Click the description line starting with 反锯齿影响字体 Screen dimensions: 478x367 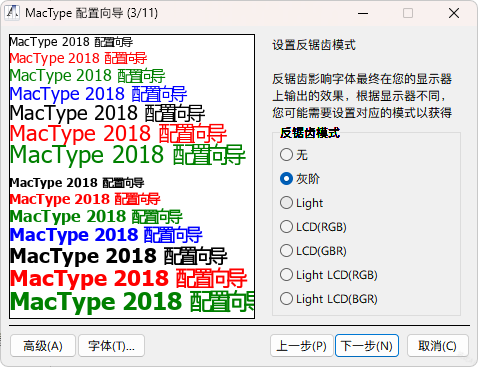[x=362, y=79]
